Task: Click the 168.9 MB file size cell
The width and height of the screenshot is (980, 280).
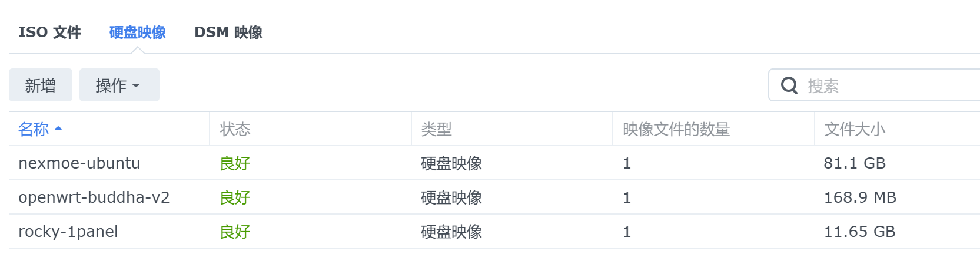Action: [860, 197]
